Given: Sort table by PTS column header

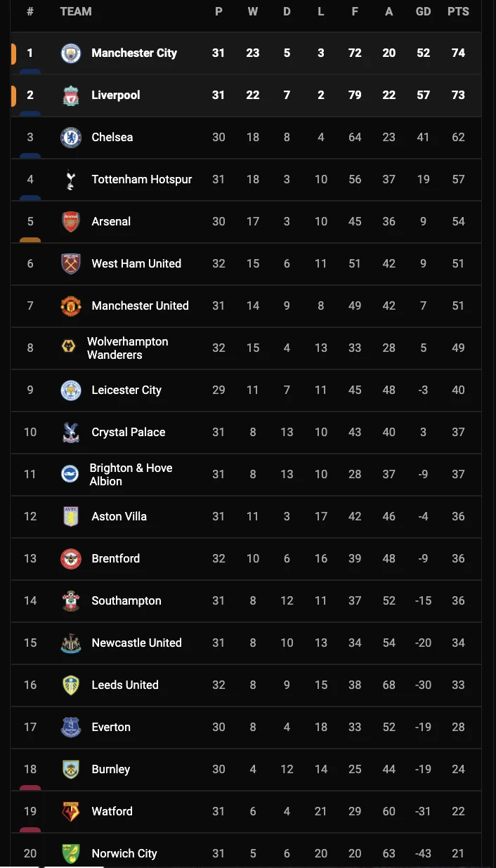Looking at the screenshot, I should coord(458,11).
